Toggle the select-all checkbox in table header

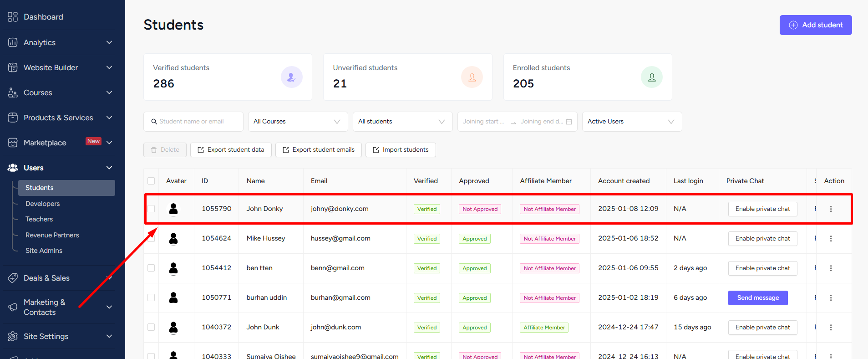pyautogui.click(x=151, y=181)
